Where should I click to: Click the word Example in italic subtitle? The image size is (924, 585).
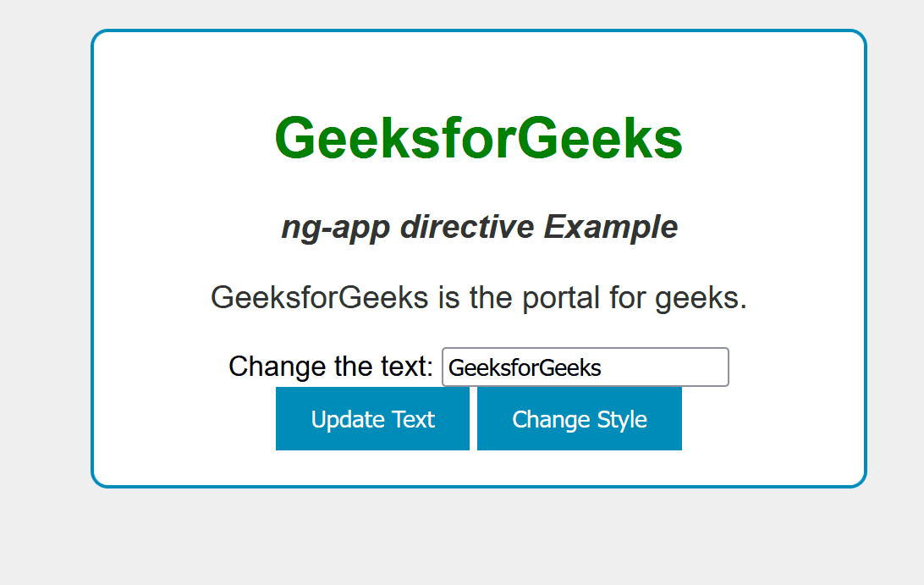610,227
